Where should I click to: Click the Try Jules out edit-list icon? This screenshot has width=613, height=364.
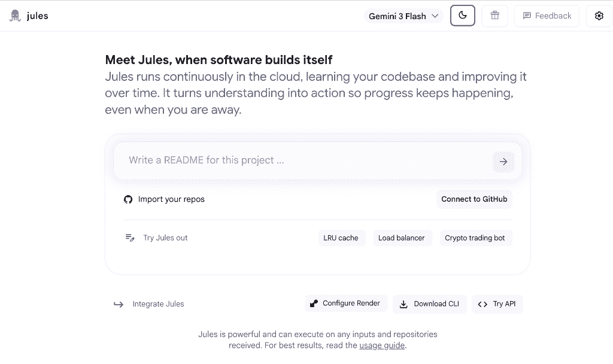click(x=130, y=238)
